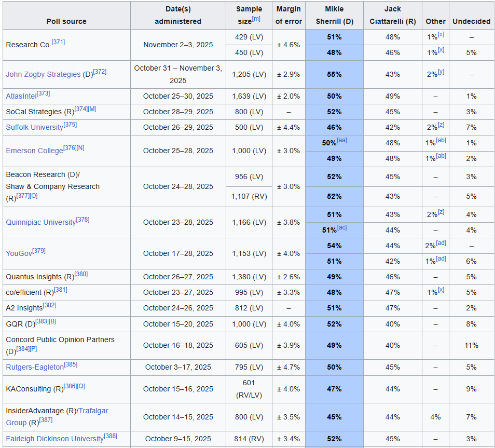Select the 8% undecided cell for GQR

point(471,324)
